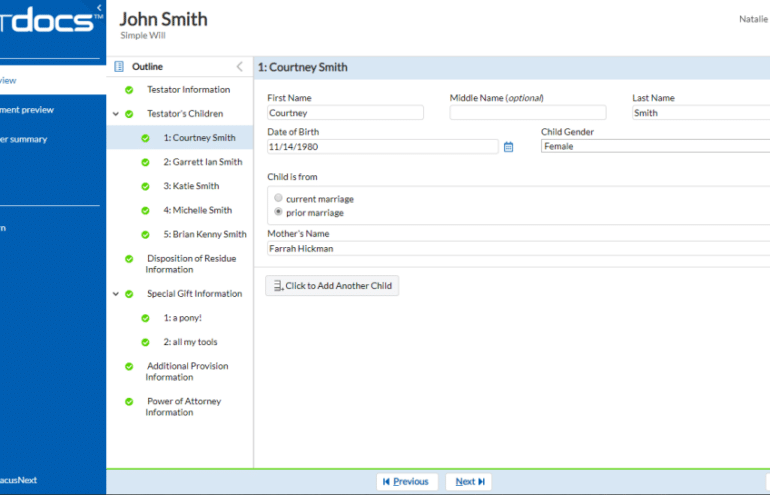770x495 pixels.
Task: Click green check beside Additional Provision Information
Action: 129,366
